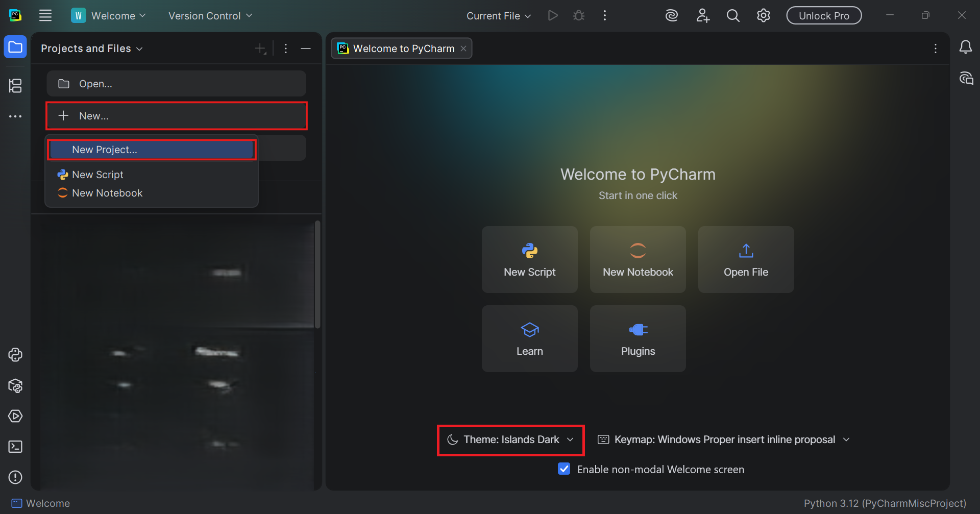Open the Keymap selection dropdown
This screenshot has height=514, width=980.
(724, 440)
